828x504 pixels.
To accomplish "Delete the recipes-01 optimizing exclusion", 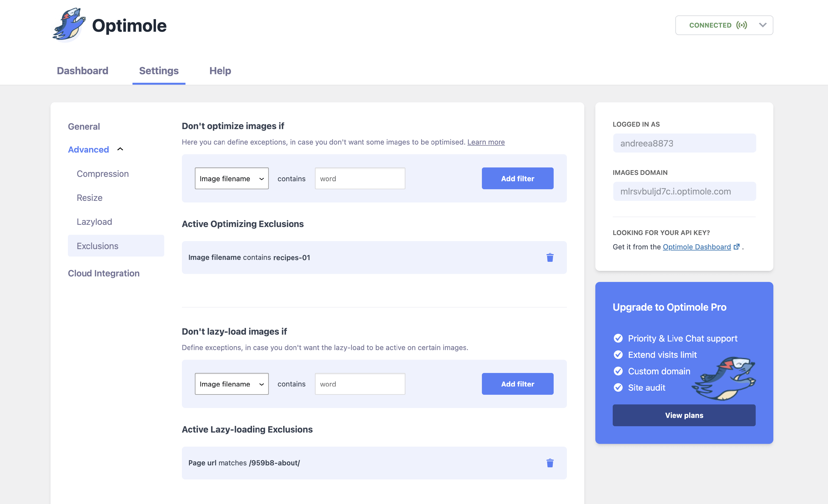I will (x=550, y=258).
